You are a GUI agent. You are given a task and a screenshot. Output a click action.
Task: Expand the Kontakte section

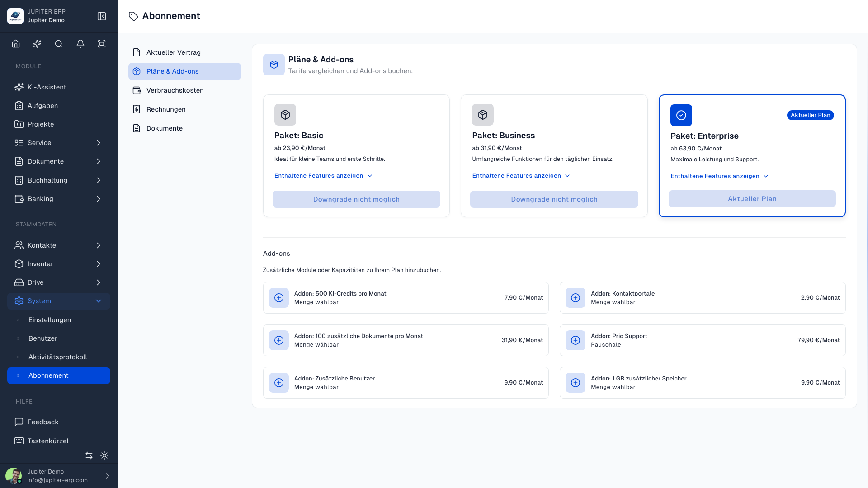(x=59, y=245)
